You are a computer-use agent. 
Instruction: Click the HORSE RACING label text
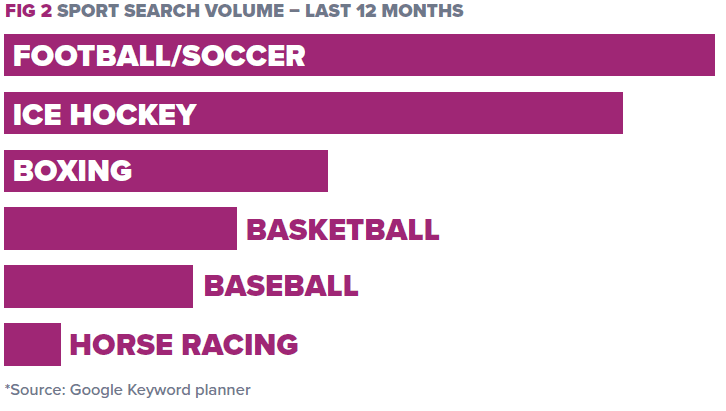[184, 345]
